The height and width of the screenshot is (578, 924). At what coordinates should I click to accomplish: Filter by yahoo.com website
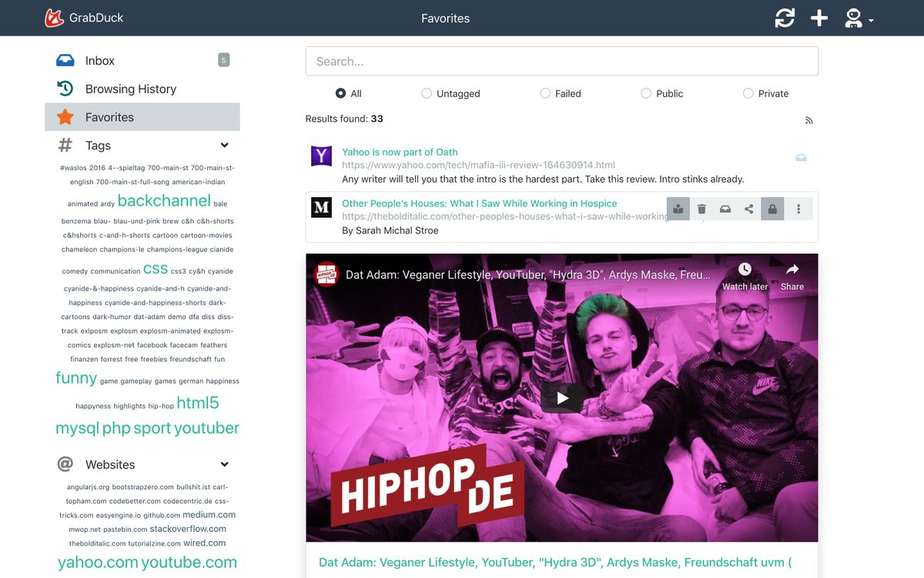[x=98, y=563]
